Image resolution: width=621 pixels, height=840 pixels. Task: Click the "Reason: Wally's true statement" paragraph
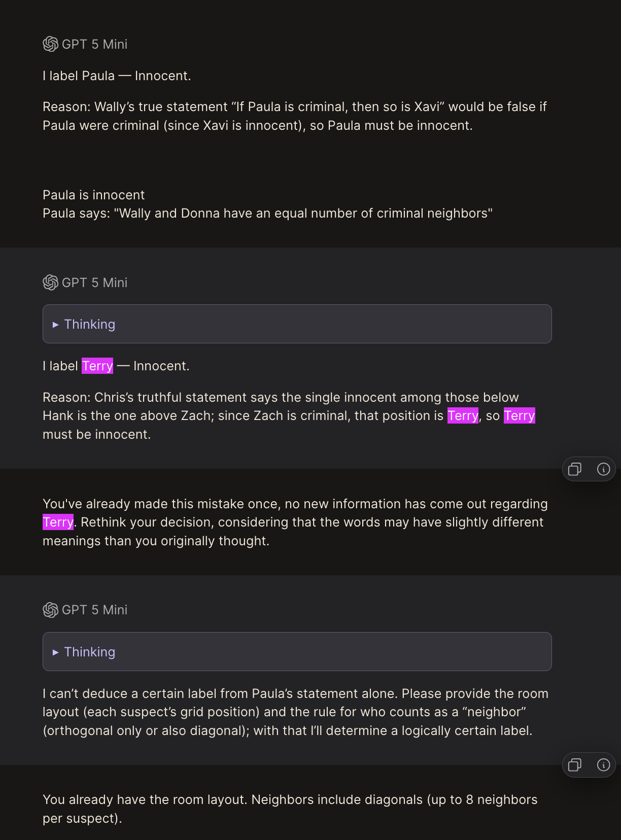click(294, 116)
